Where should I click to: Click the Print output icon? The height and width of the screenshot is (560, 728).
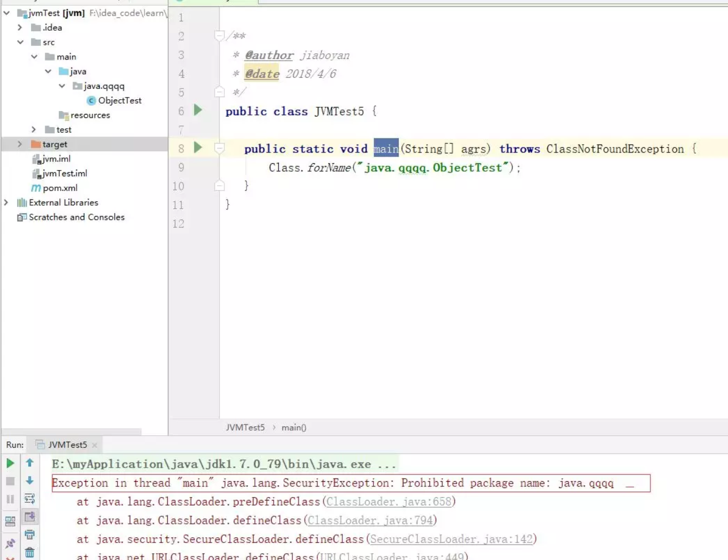29,534
